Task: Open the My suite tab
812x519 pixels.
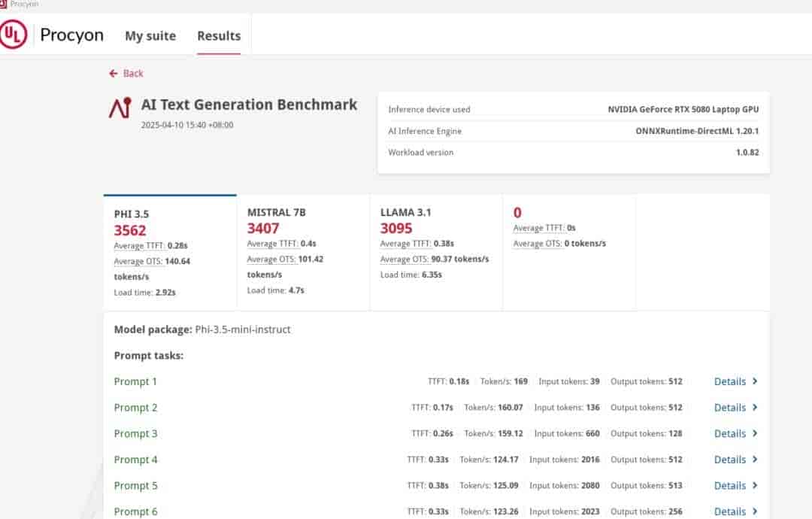Action: pos(150,36)
